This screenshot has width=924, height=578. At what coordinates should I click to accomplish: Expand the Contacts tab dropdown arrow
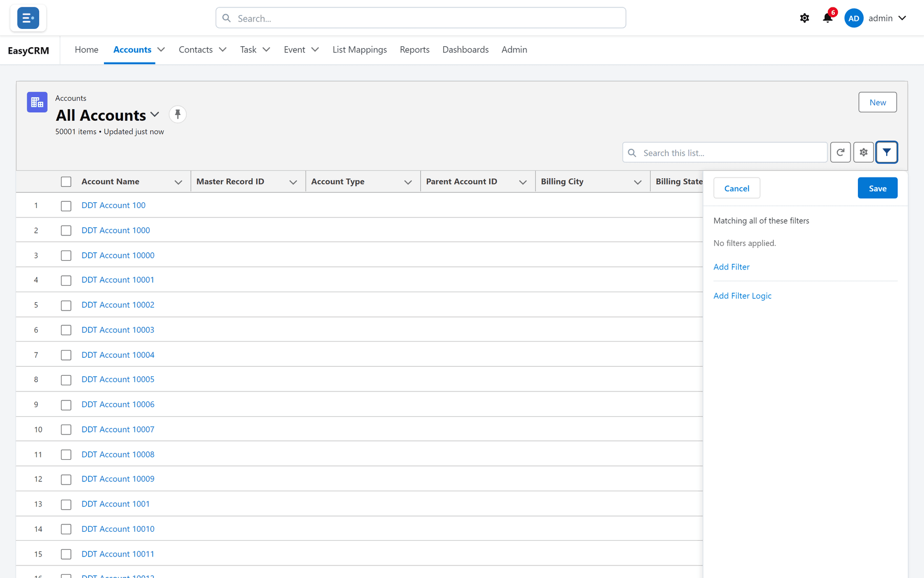(223, 50)
